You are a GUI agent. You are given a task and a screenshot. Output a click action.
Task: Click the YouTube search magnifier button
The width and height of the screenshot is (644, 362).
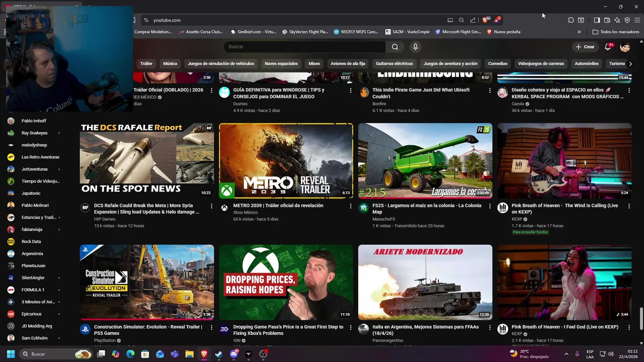coord(395,47)
